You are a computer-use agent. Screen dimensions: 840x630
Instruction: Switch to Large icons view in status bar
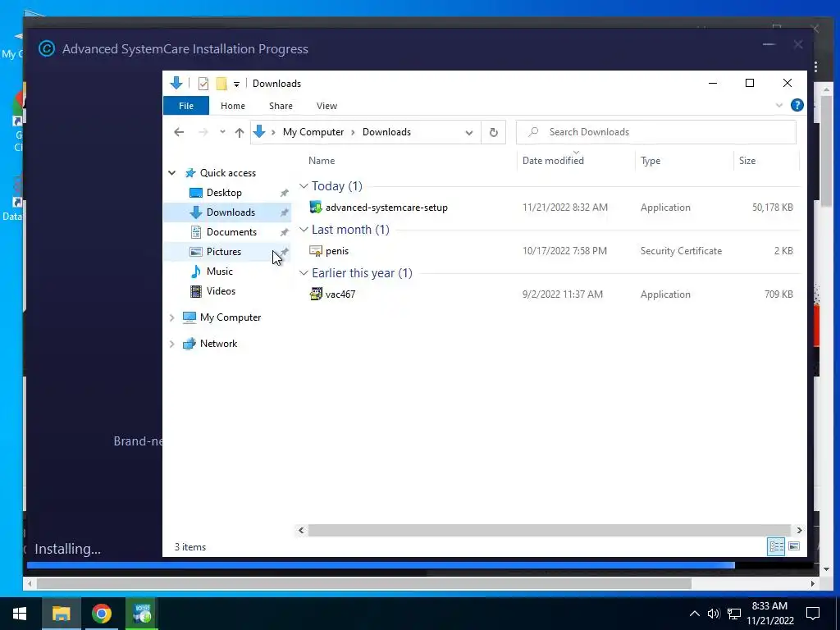click(x=794, y=546)
